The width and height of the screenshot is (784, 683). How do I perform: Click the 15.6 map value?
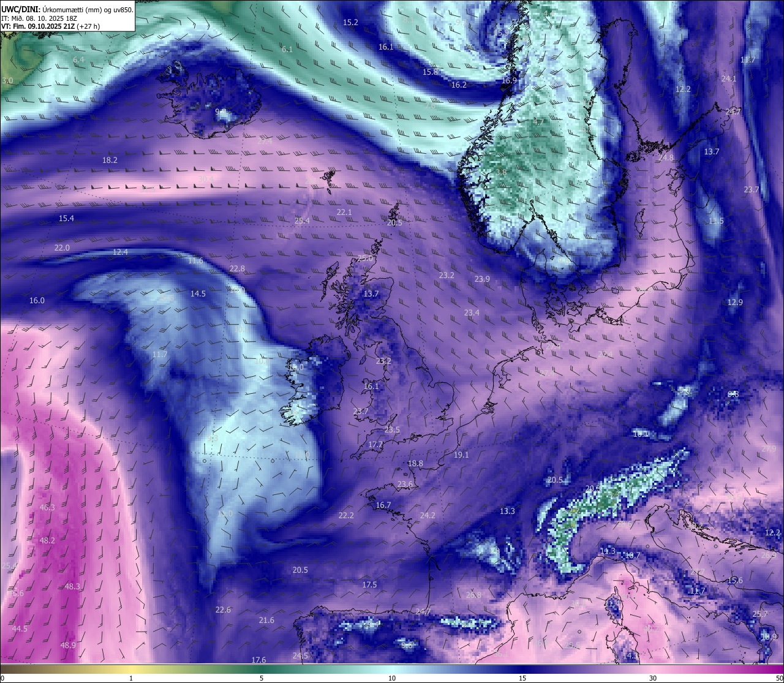735,580
